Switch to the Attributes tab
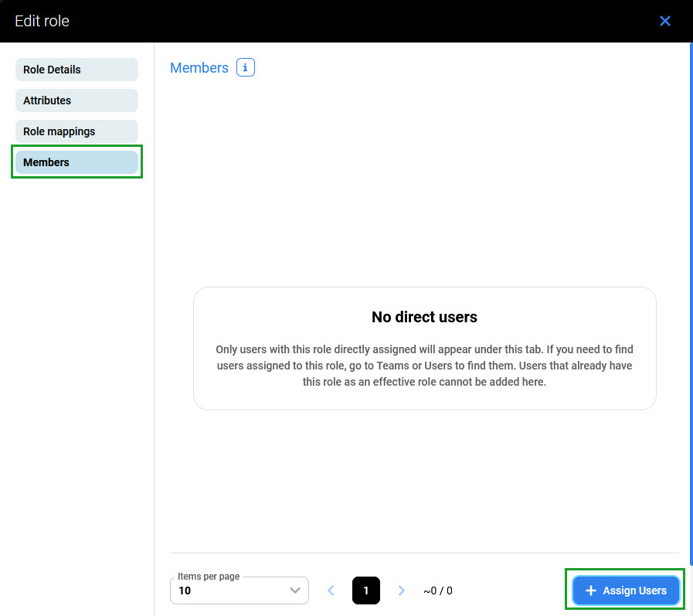This screenshot has width=693, height=616. pyautogui.click(x=76, y=100)
